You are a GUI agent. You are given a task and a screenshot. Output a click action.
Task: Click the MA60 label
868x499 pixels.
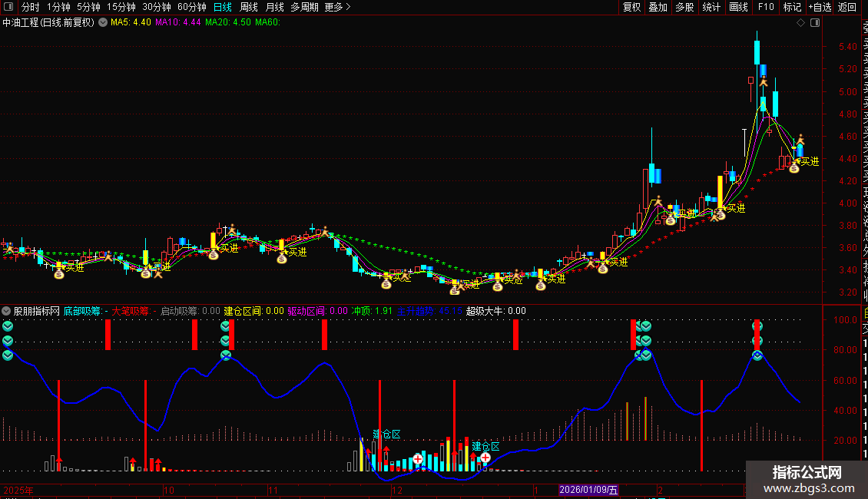coord(267,23)
